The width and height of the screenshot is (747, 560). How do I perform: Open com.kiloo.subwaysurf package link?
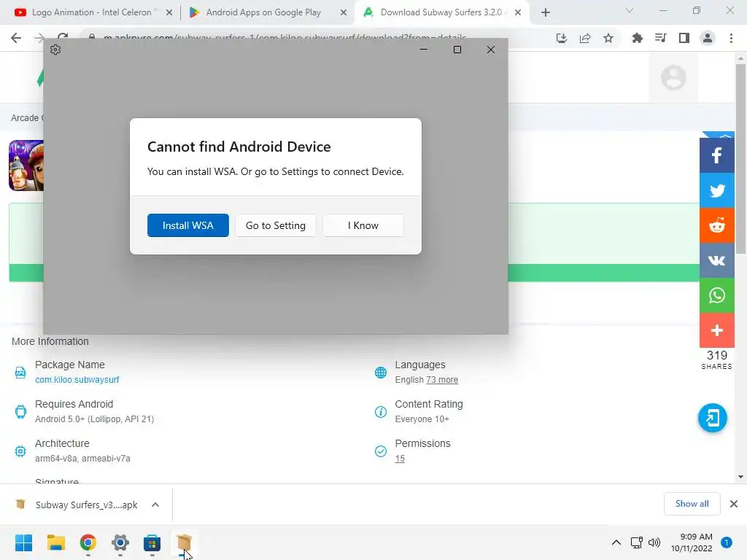(x=77, y=379)
